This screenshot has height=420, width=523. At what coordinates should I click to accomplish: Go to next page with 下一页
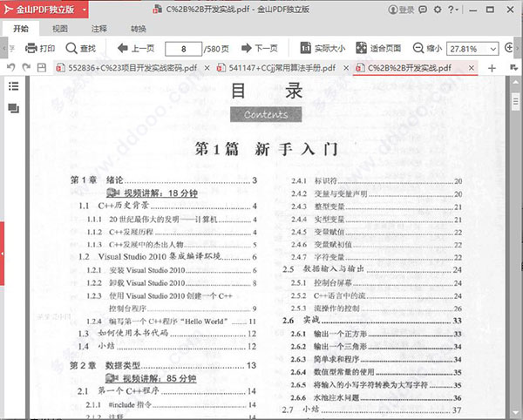(x=260, y=49)
